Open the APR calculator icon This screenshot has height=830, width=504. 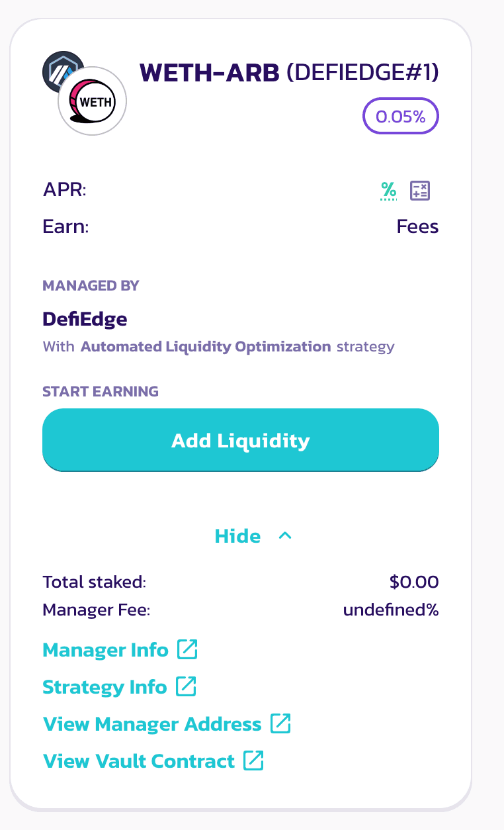[420, 191]
